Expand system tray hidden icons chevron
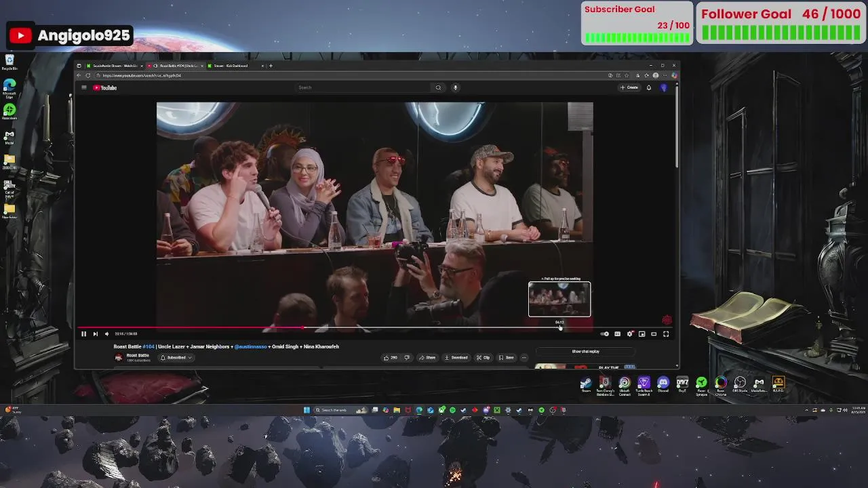868x488 pixels. click(x=807, y=410)
